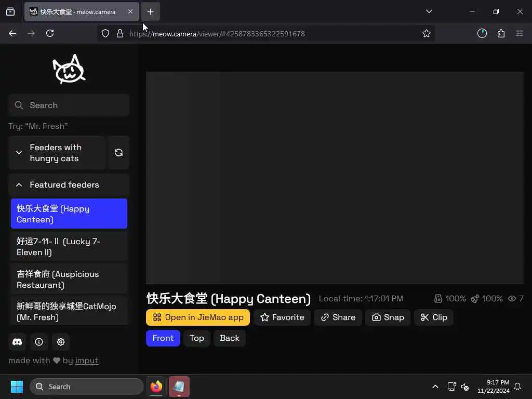The height and width of the screenshot is (399, 532).
Task: Bookmark this page with the star icon
Action: coord(427,34)
